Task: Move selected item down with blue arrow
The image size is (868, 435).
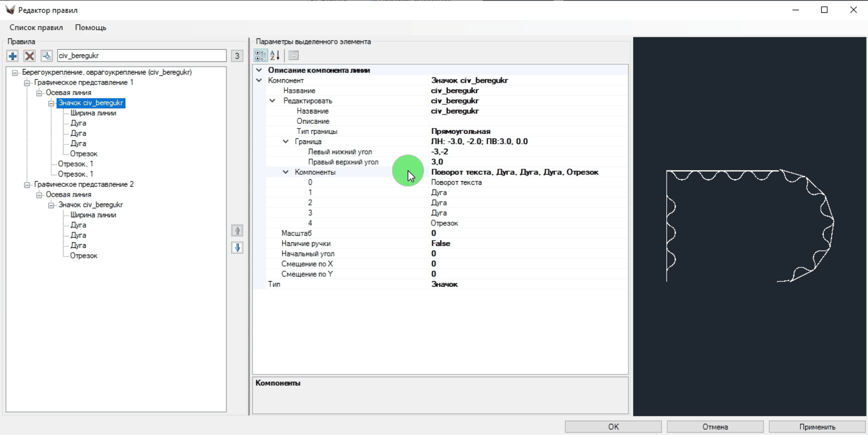Action: [237, 248]
